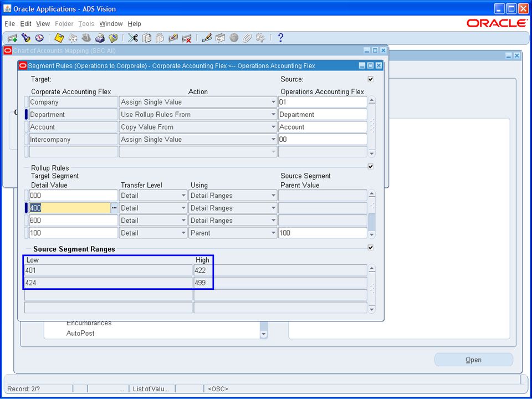
Task: Click up arrow of Rollup Rules scrollbar
Action: [372, 194]
